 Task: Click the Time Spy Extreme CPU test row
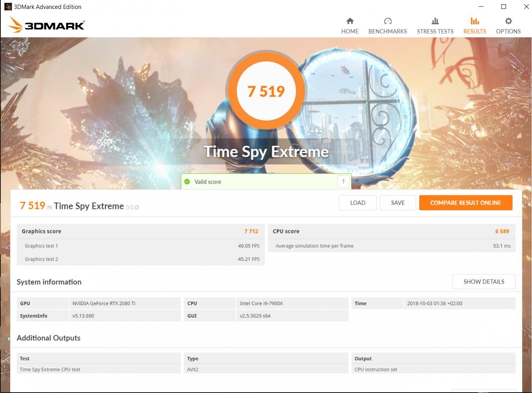click(x=98, y=369)
